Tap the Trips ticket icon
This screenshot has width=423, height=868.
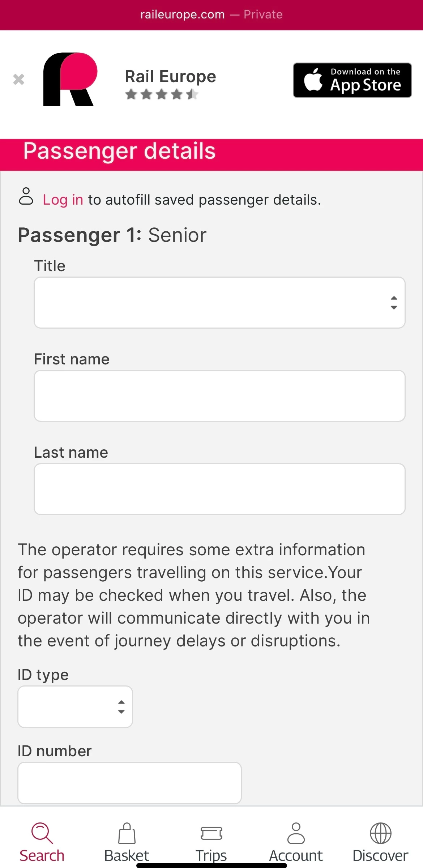[211, 833]
